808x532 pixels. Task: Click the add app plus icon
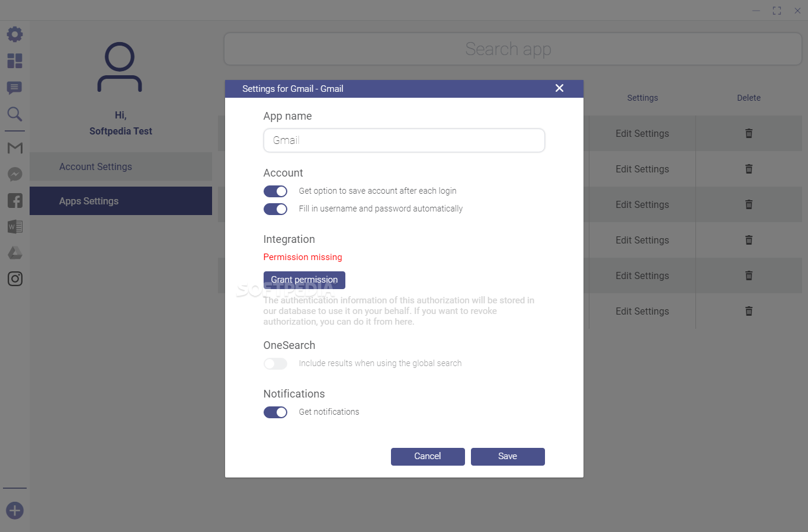tap(15, 510)
